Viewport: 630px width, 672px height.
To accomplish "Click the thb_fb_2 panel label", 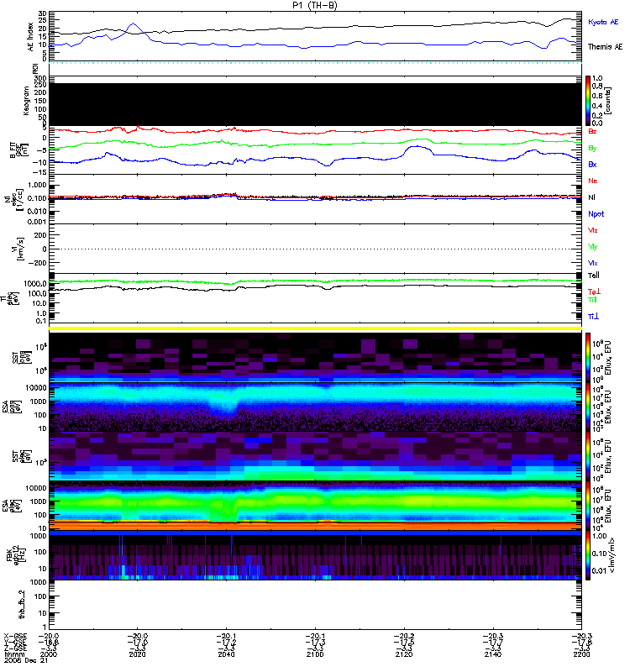I will pyautogui.click(x=22, y=604).
